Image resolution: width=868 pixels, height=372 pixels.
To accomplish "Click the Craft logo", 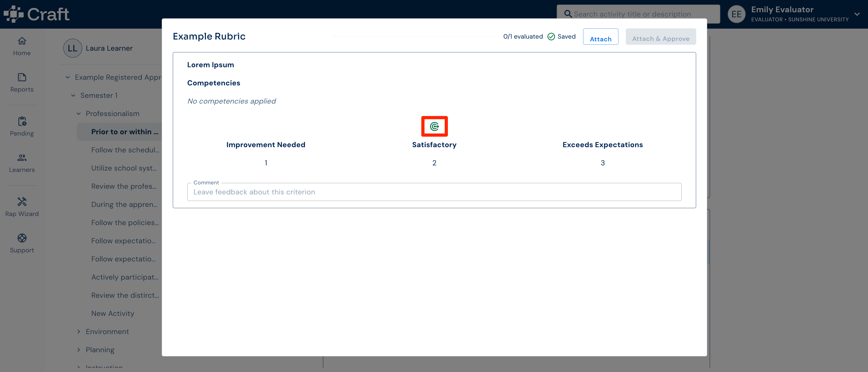I will [x=36, y=14].
